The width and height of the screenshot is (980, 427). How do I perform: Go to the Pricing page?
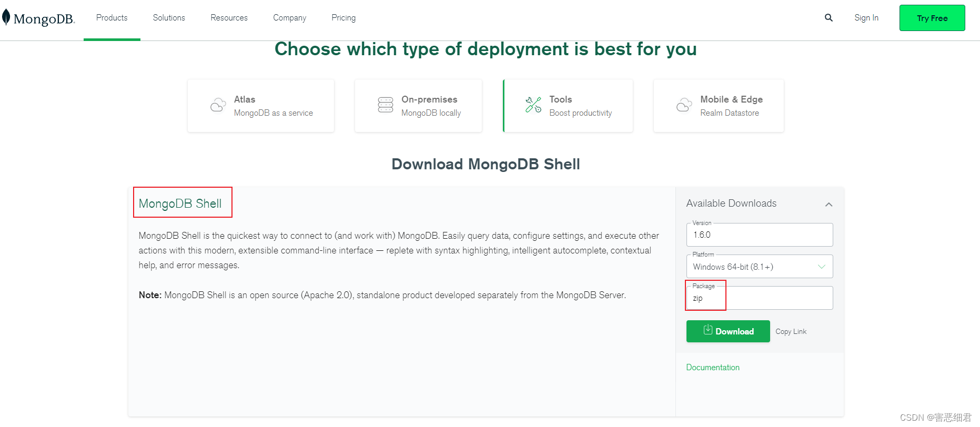point(343,18)
